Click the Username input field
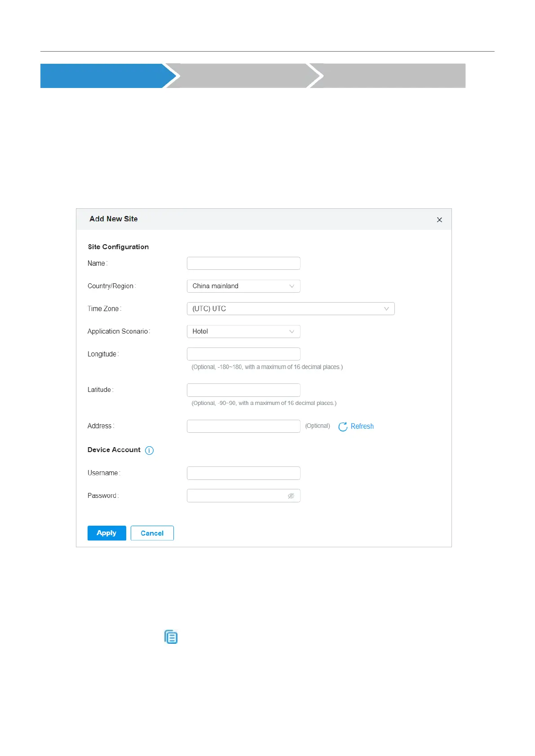 [x=243, y=473]
